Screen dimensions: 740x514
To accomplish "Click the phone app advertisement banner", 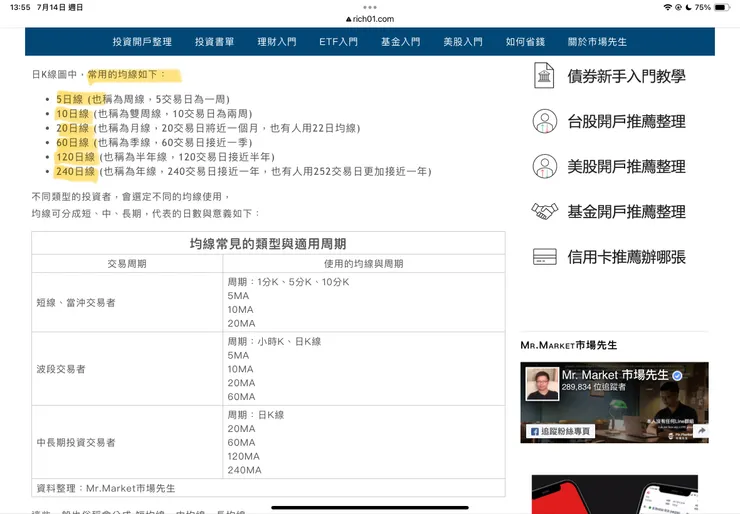I will point(614,494).
